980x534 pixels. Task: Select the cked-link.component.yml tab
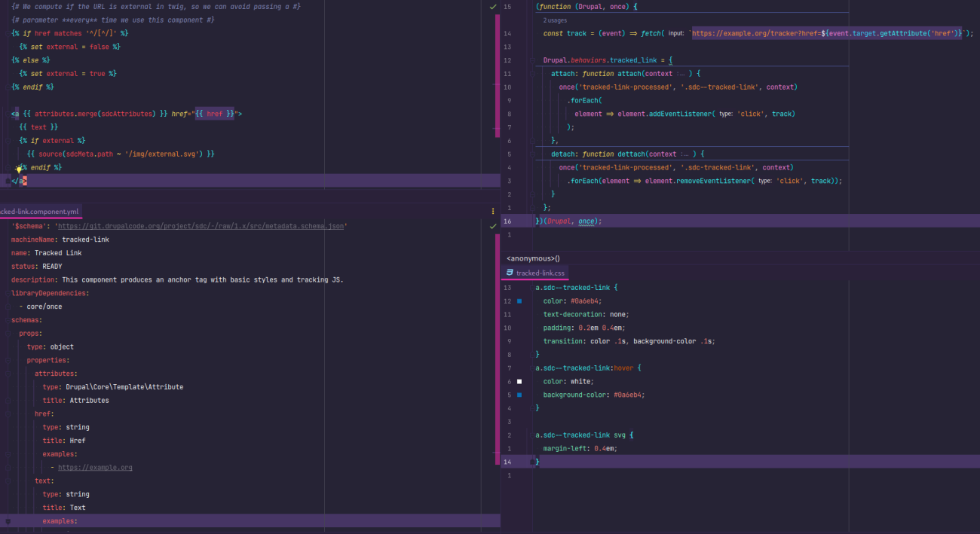[40, 212]
